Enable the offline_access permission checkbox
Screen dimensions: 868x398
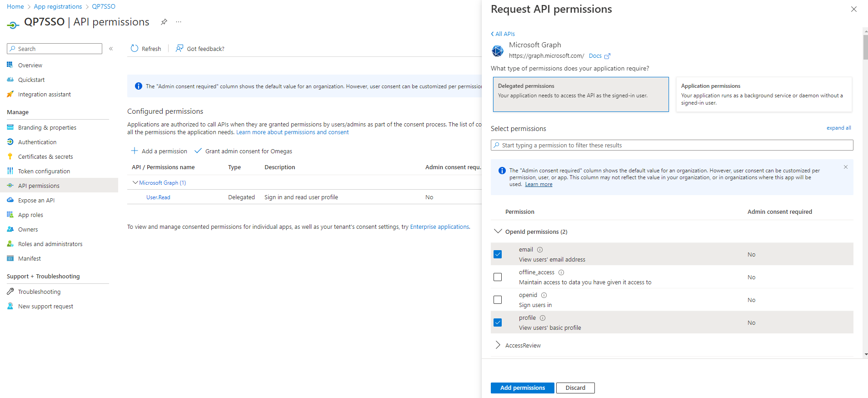(498, 277)
